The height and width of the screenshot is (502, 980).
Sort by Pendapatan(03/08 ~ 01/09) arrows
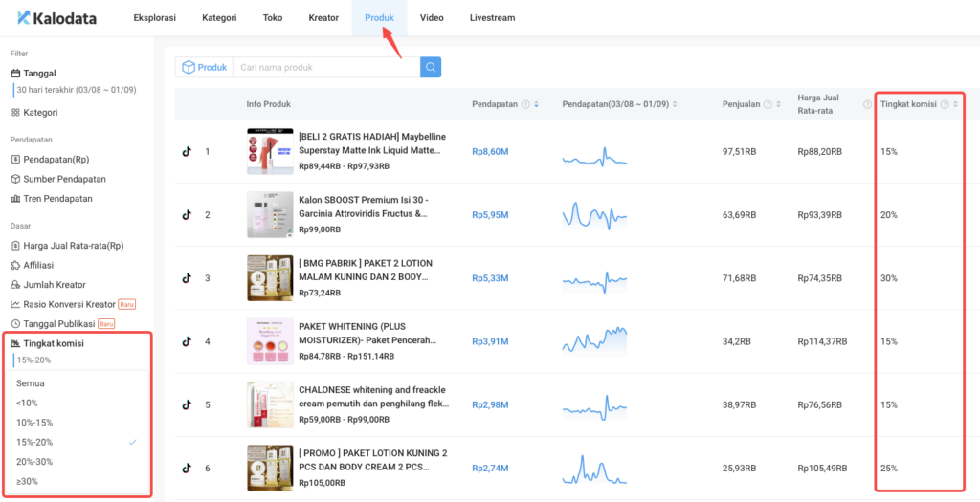tap(675, 104)
